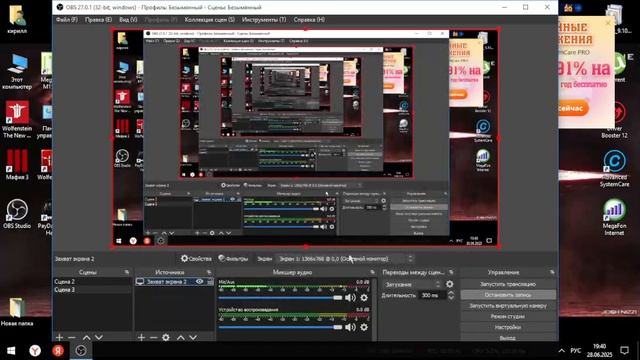640x360 pixels.
Task: Decrease transition duration with the down arrow
Action: point(451,298)
